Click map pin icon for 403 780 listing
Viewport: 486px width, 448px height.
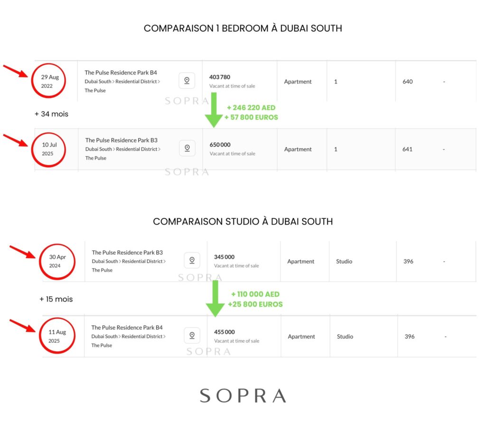click(187, 81)
